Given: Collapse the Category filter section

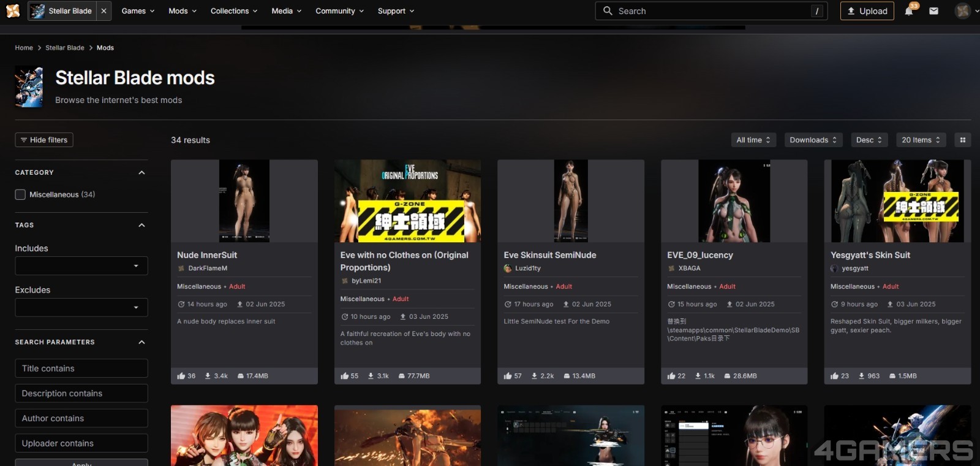Looking at the screenshot, I should [x=141, y=172].
